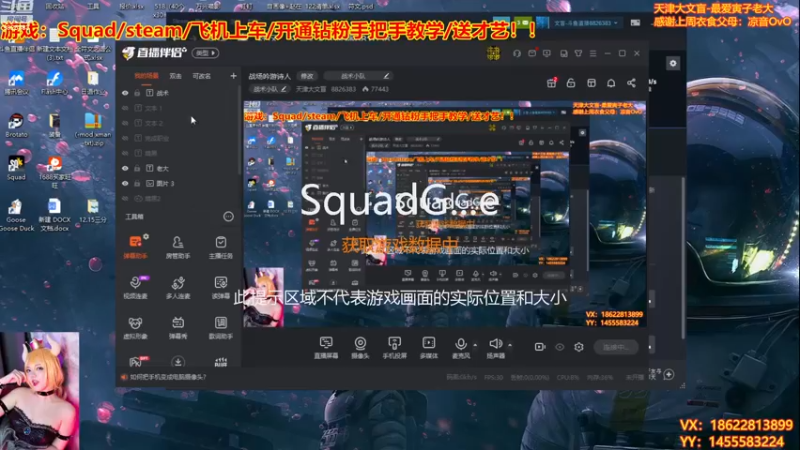
Task: Click 修改 button beside room title
Action: (x=307, y=76)
